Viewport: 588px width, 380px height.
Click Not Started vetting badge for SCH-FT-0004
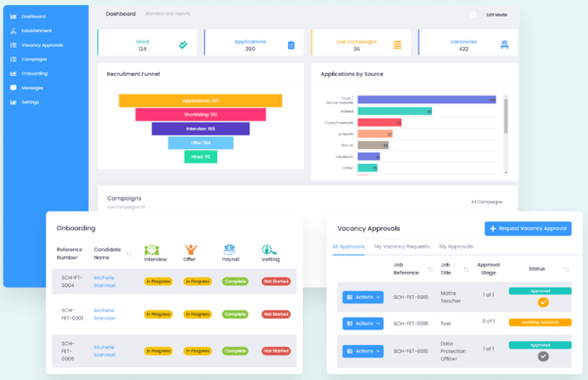point(276,282)
